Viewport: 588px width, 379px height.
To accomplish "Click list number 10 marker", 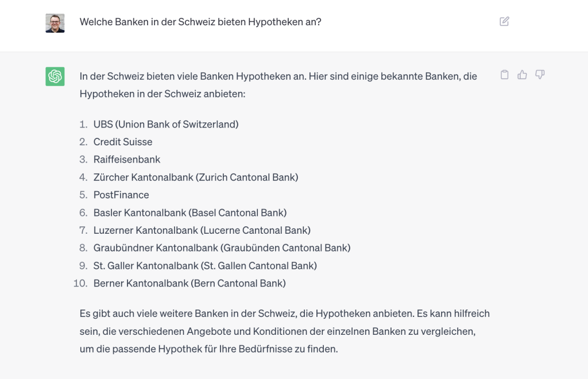I will [80, 283].
